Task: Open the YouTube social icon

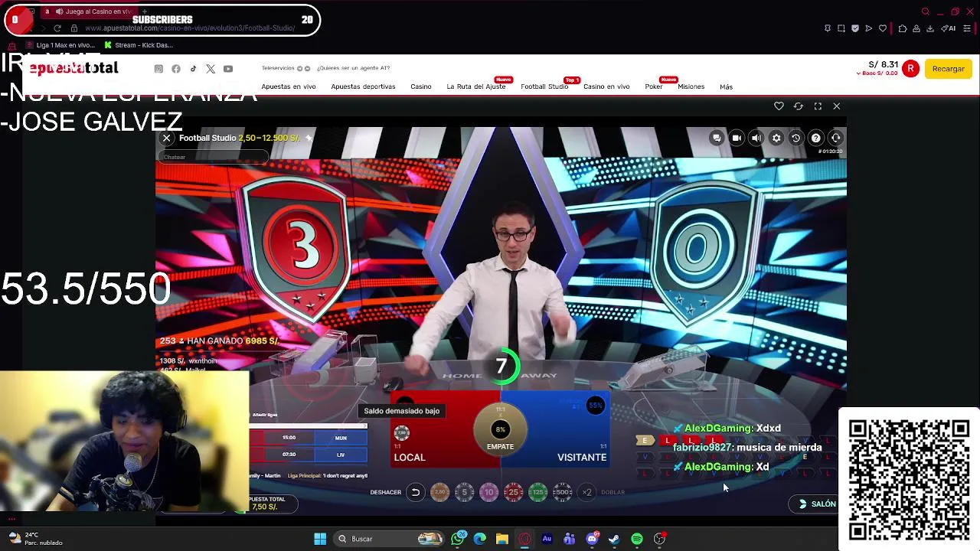Action: tap(228, 69)
